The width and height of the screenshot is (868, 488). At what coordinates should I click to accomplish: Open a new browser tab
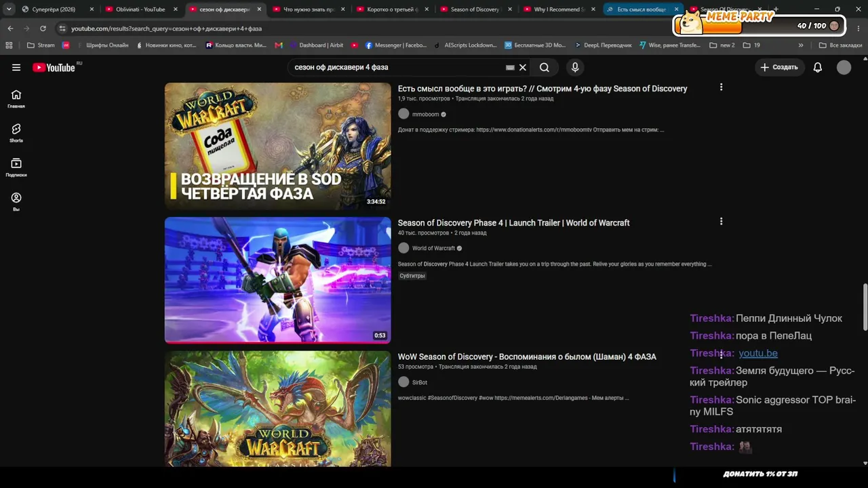coord(776,9)
